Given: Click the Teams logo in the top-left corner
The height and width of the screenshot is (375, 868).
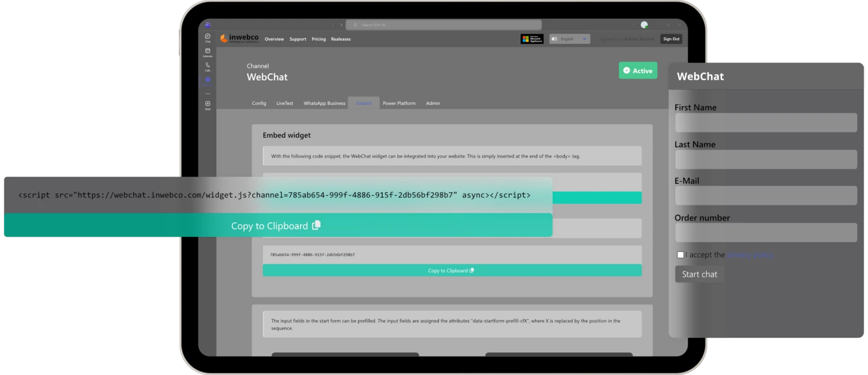Looking at the screenshot, I should (207, 25).
